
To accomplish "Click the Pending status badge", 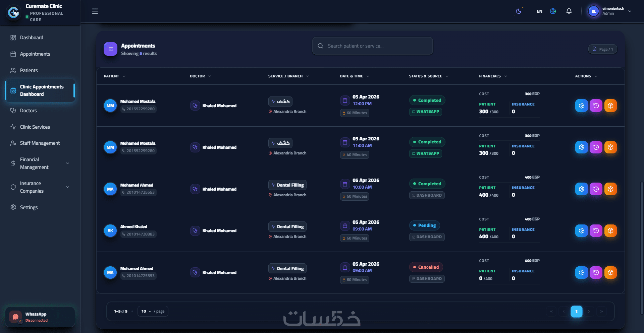I will click(424, 225).
